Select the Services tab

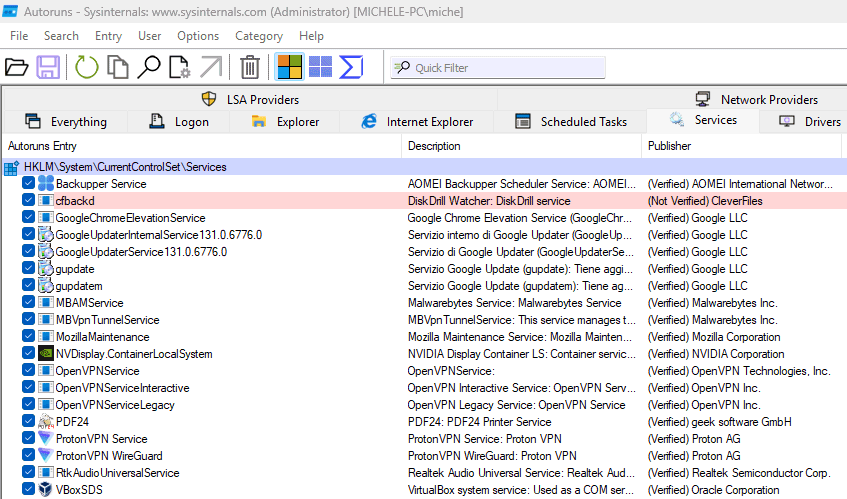point(703,120)
